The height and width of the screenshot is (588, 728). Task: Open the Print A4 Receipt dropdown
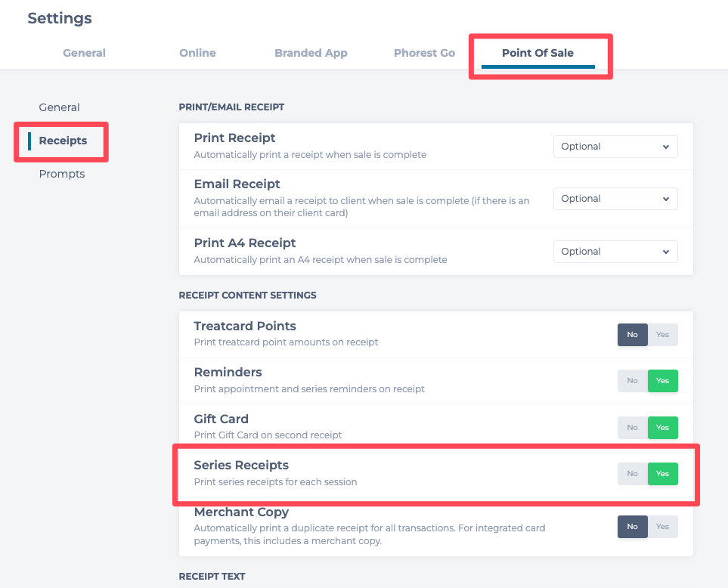[615, 252]
